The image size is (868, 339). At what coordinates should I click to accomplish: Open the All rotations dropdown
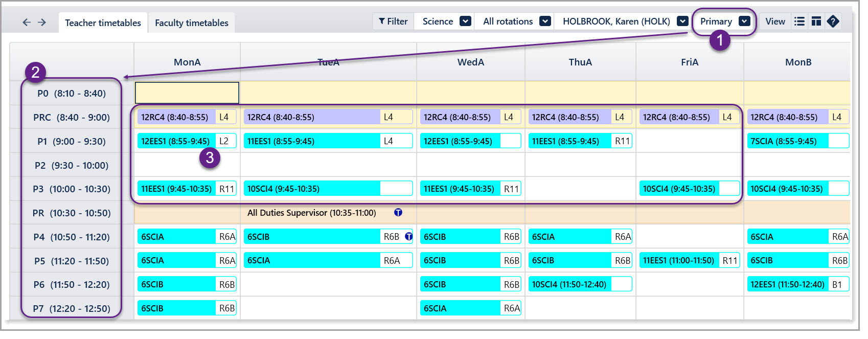tap(545, 21)
